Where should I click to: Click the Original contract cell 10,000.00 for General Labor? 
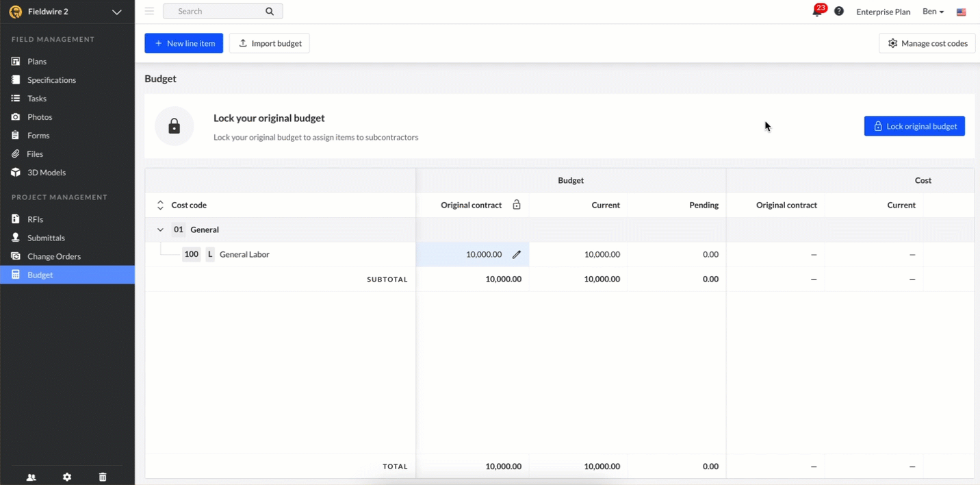click(x=473, y=254)
